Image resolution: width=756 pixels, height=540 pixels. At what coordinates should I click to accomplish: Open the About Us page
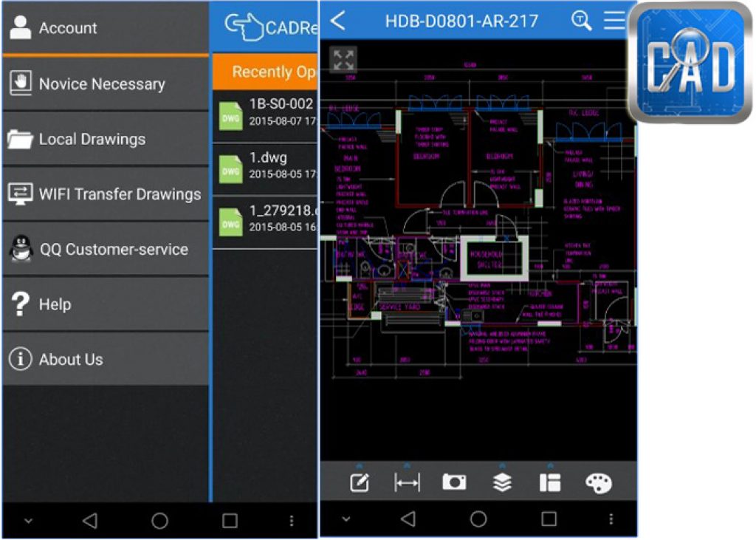pyautogui.click(x=71, y=360)
